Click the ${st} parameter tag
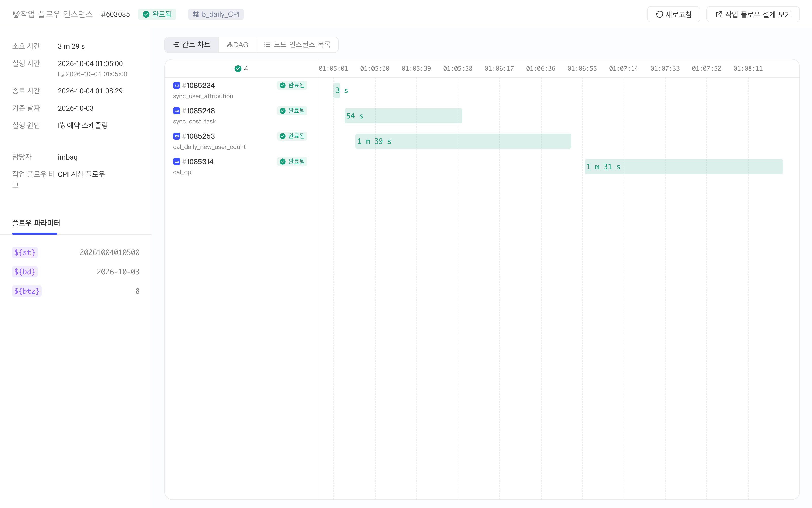This screenshot has width=812, height=508. (25, 252)
